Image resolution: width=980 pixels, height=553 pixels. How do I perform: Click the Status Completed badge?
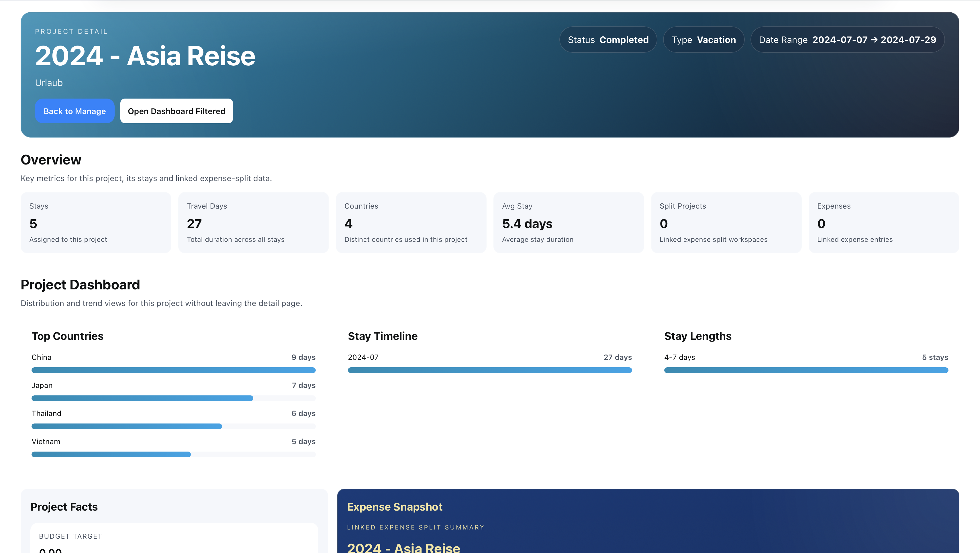tap(607, 40)
